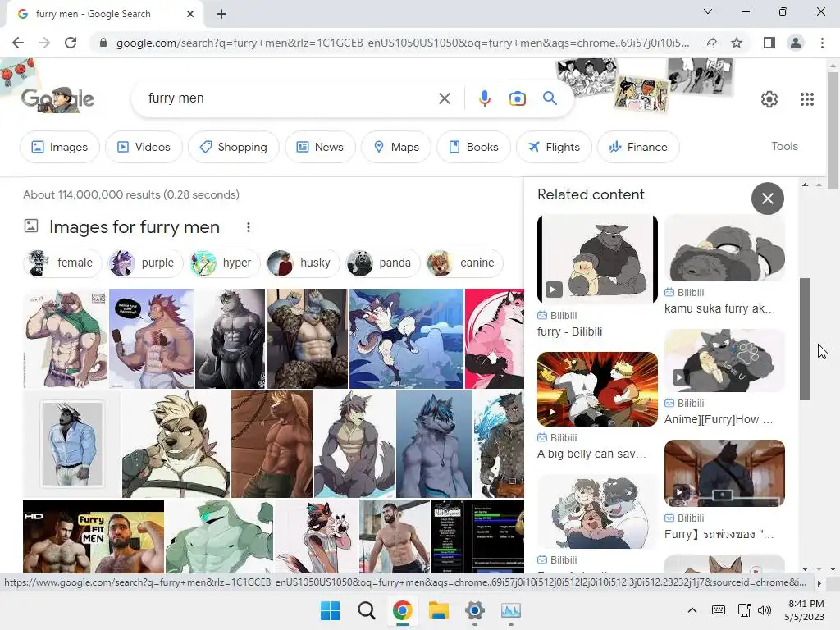Switch to the Finance filter
The height and width of the screenshot is (630, 840).
(638, 147)
